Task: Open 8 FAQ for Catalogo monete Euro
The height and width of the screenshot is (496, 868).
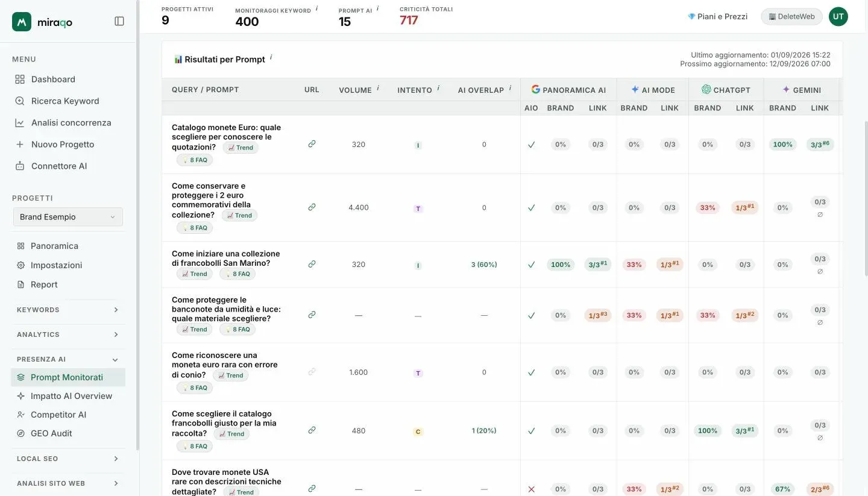Action: coord(195,160)
